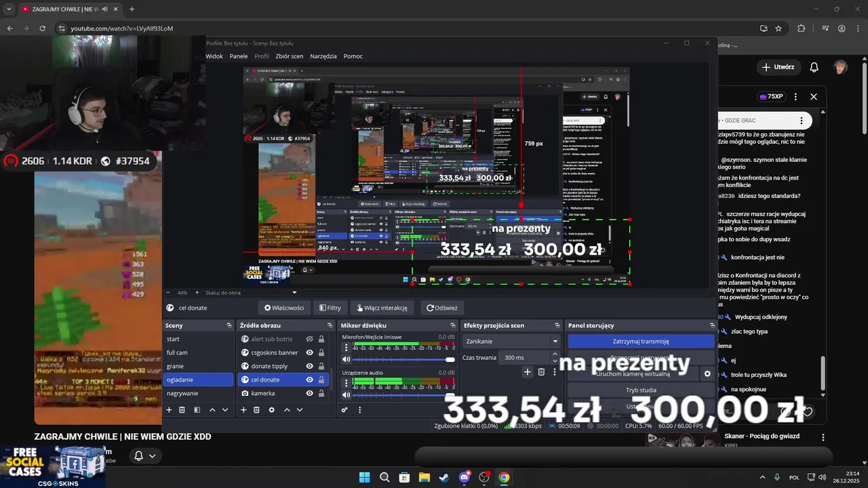The height and width of the screenshot is (488, 868).
Task: Open OBS Profil menu
Action: click(x=262, y=56)
